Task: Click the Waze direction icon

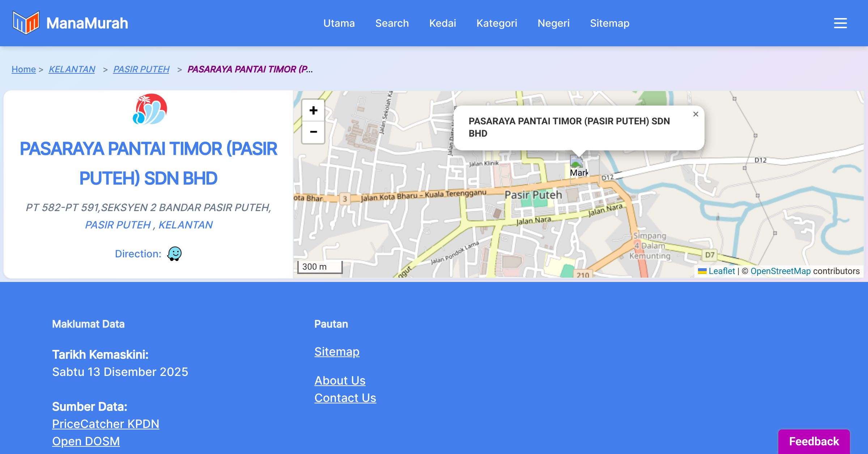Action: [x=174, y=254]
